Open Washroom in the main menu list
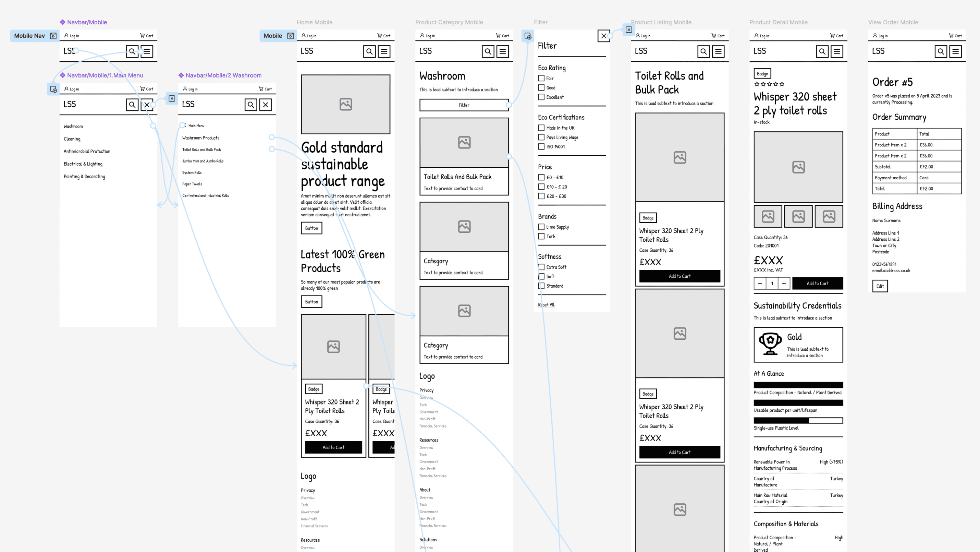 [73, 127]
